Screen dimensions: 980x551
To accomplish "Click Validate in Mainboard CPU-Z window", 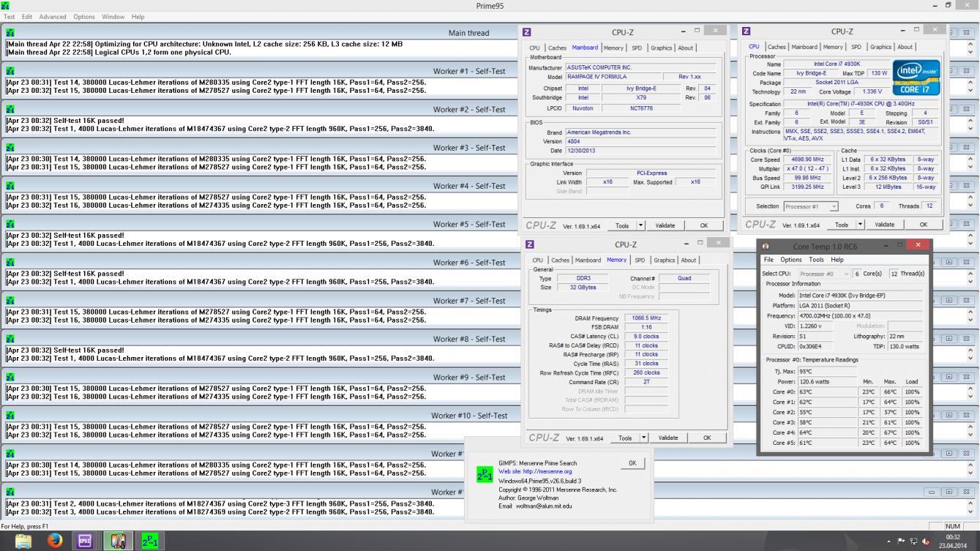I will 665,225.
